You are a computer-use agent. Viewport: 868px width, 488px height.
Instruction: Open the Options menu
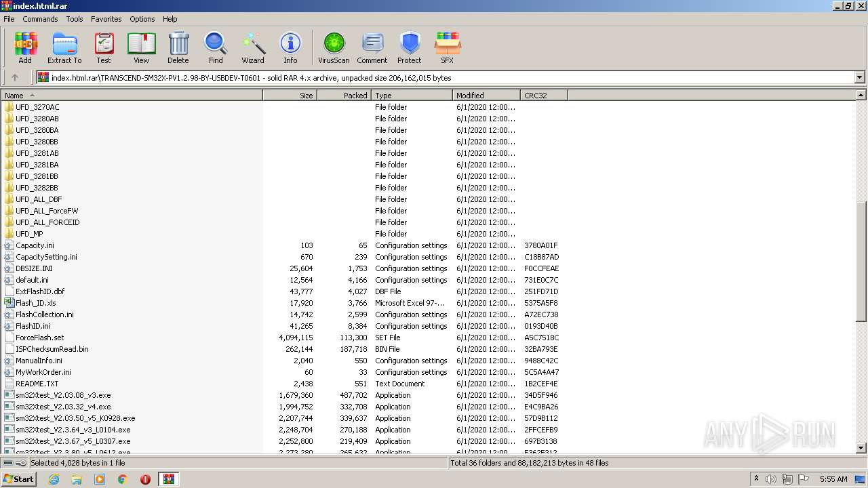[142, 19]
